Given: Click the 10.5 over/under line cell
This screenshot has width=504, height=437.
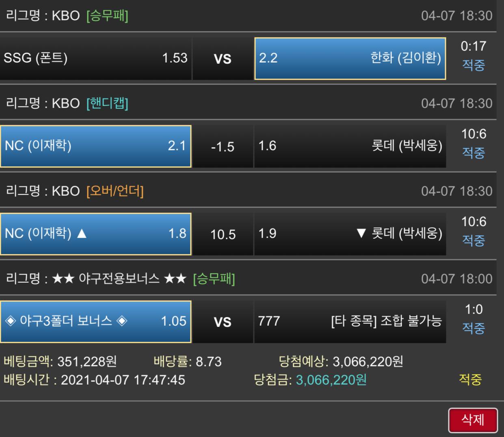Looking at the screenshot, I should [223, 234].
